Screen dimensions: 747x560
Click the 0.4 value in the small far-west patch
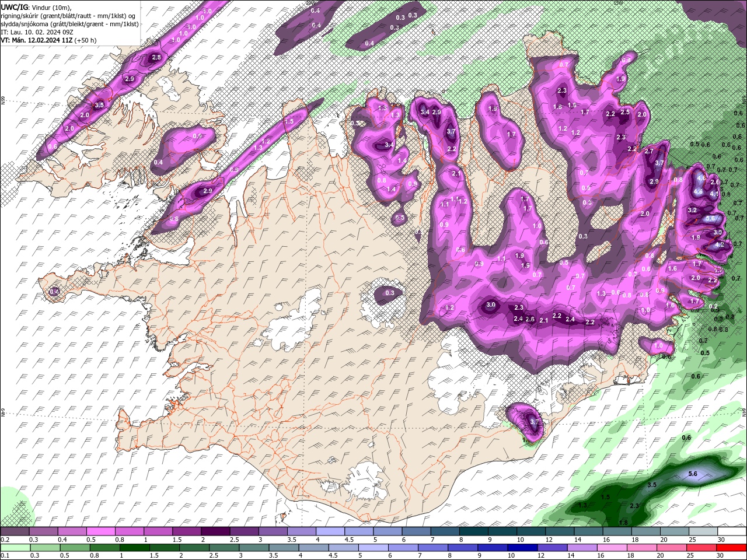pyautogui.click(x=55, y=291)
